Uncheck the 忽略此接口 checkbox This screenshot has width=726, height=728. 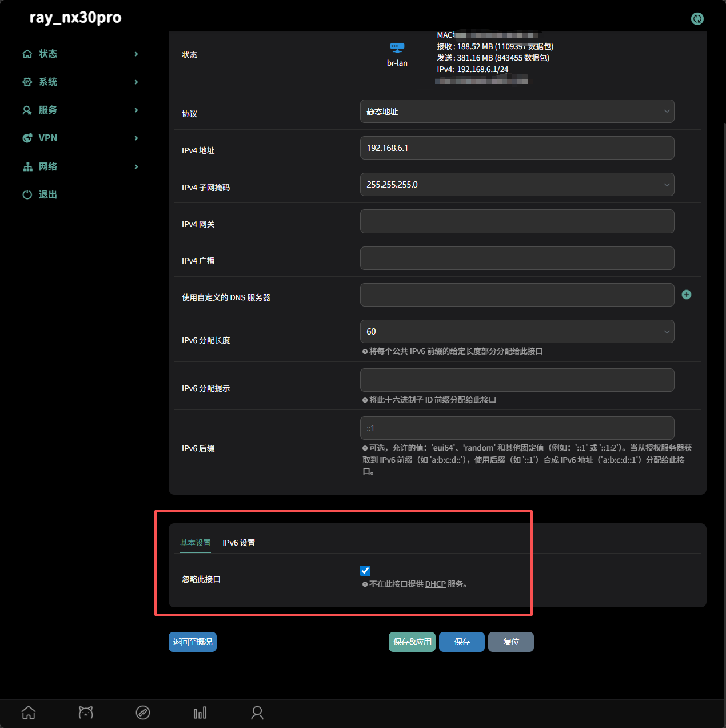[365, 570]
